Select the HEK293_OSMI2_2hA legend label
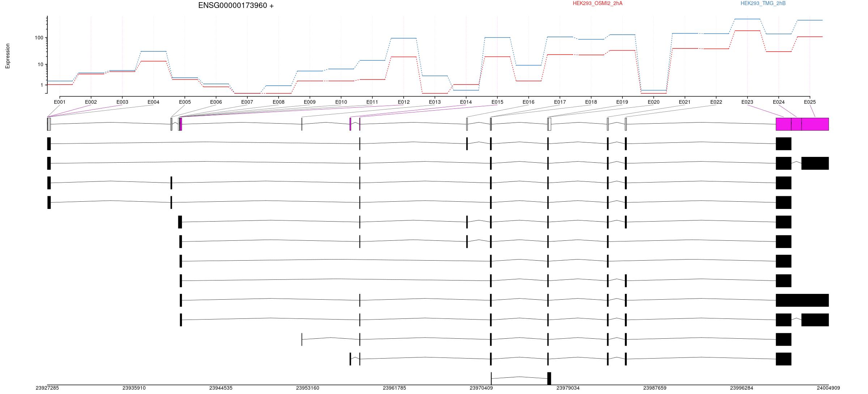868x394 pixels. click(x=597, y=3)
